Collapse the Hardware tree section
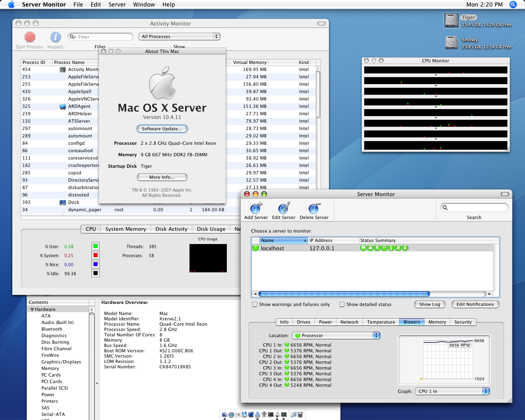Screen dimensions: 525x420 click(32, 310)
